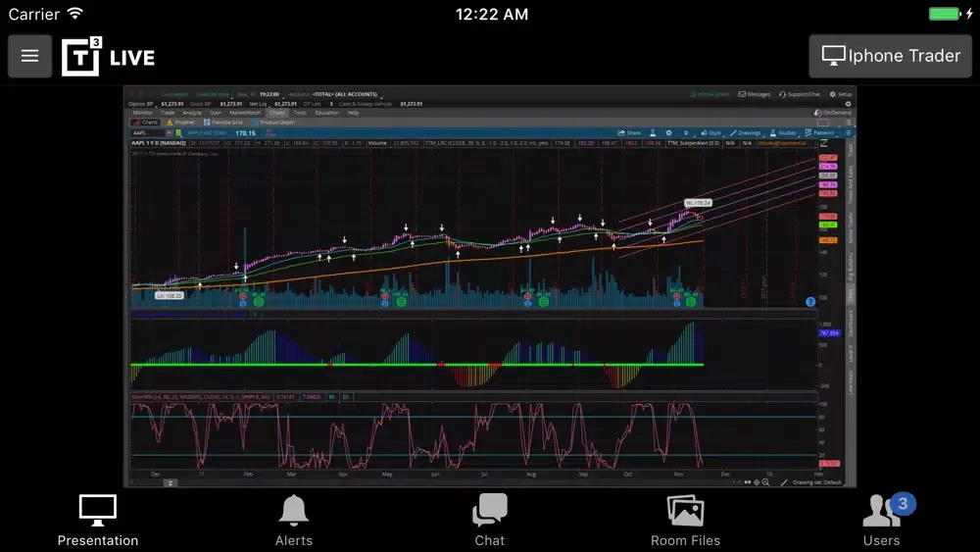This screenshot has height=552, width=980.
Task: Open the Setup gear menu
Action: click(x=841, y=94)
